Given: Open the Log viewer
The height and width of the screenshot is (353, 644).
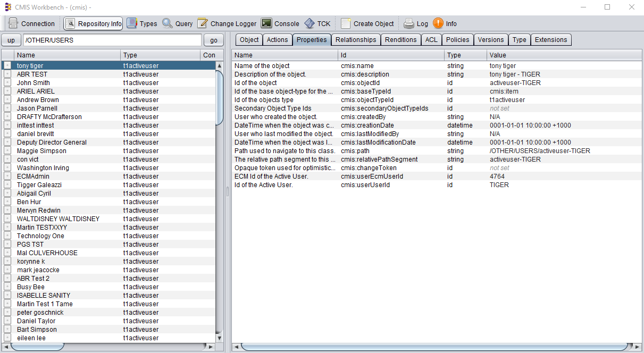Looking at the screenshot, I should pyautogui.click(x=416, y=23).
